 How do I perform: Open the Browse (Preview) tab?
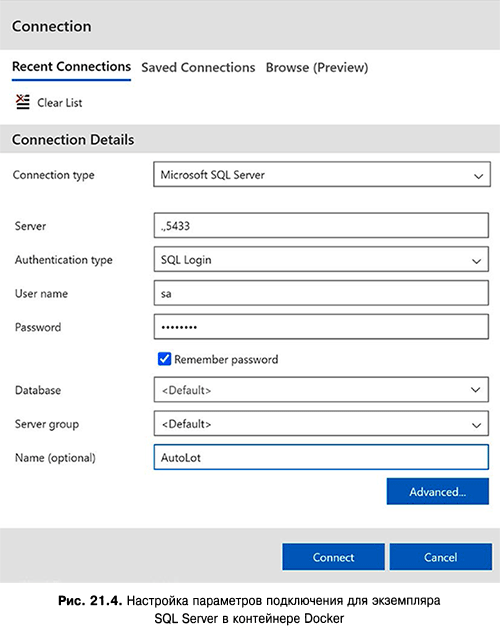(317, 67)
